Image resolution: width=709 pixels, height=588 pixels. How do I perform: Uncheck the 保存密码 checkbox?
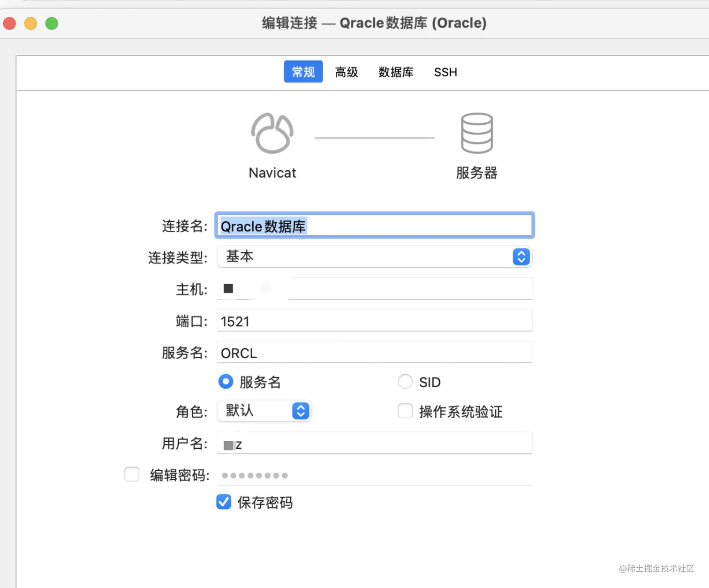tap(224, 502)
